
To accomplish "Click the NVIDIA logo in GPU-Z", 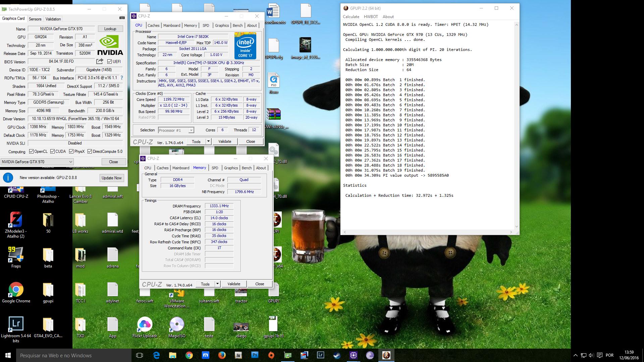I will click(110, 45).
